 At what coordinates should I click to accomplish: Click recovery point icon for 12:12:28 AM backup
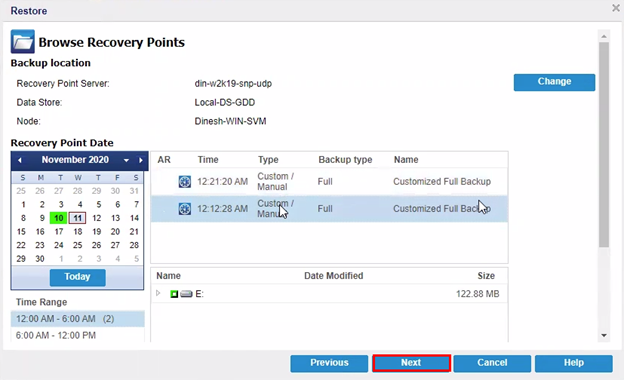tap(184, 209)
